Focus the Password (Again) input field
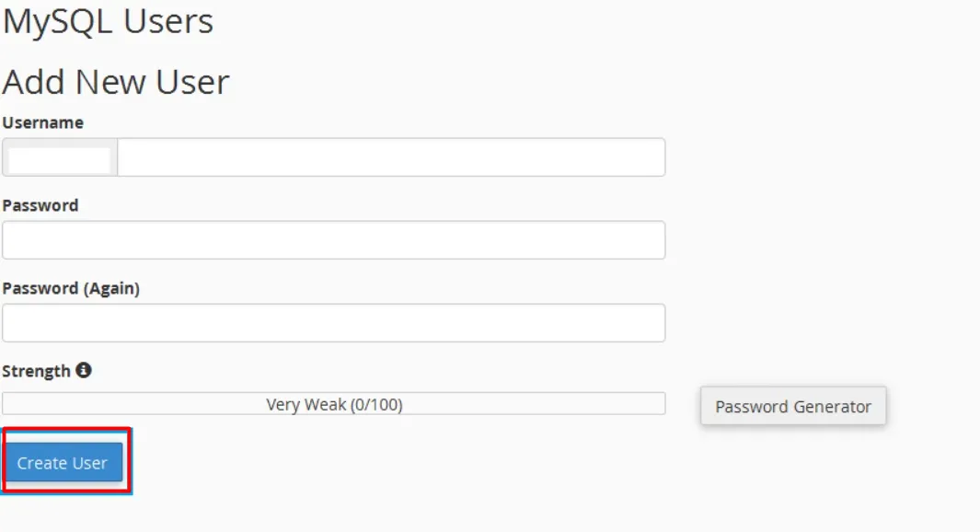980x532 pixels. [334, 322]
